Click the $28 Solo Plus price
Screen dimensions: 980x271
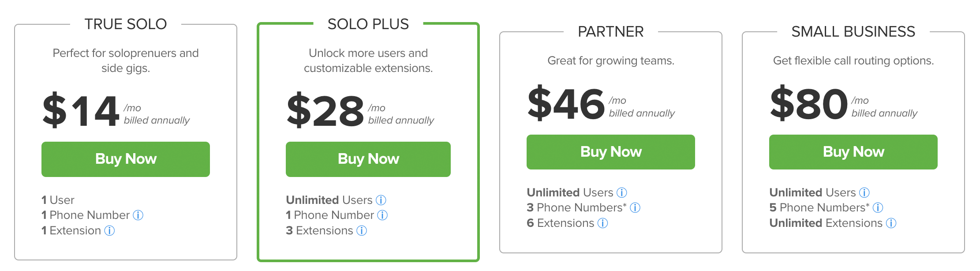coord(325,111)
